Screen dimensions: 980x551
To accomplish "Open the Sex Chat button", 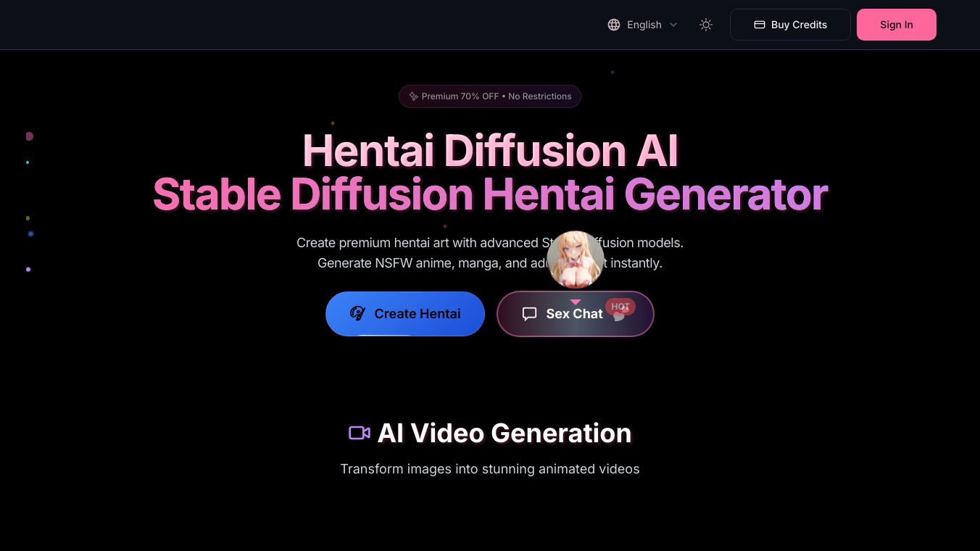I will coord(576,314).
